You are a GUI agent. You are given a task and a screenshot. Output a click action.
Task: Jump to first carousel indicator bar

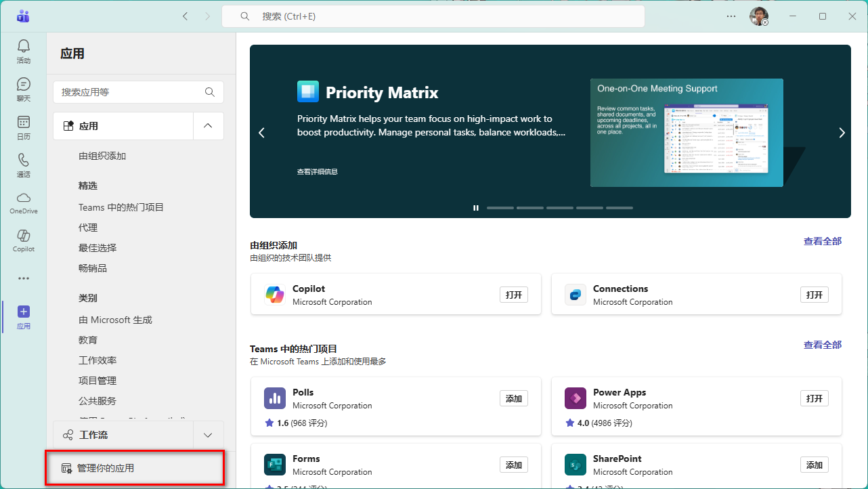[x=500, y=208]
